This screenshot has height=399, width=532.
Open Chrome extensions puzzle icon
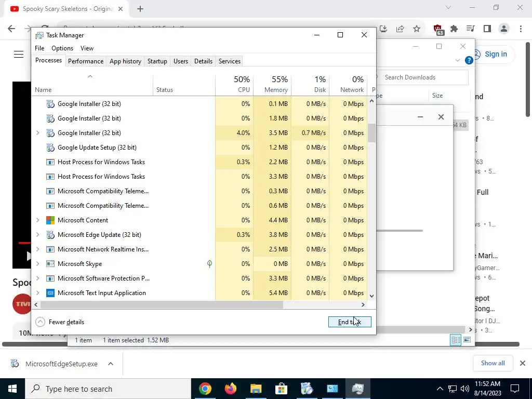pos(454,29)
